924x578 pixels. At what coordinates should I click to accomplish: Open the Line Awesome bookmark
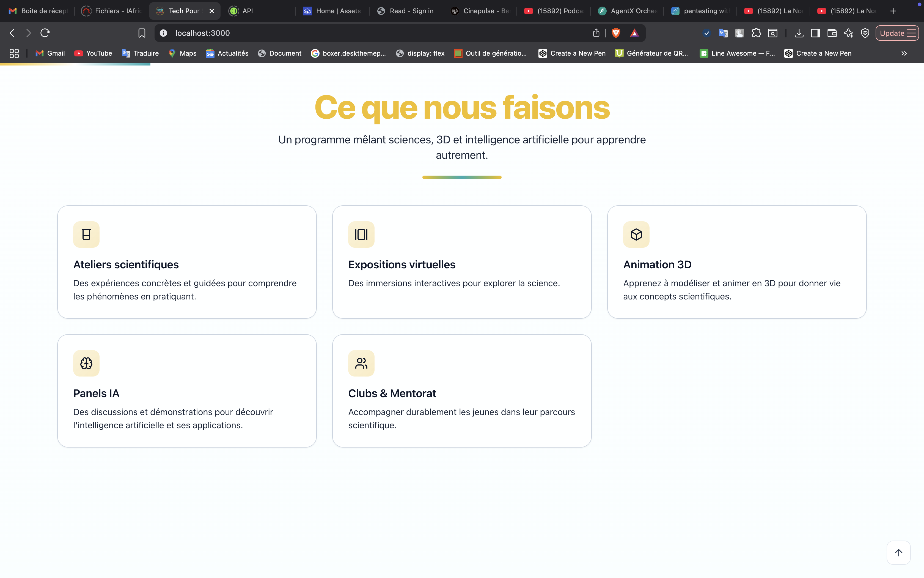coord(737,53)
